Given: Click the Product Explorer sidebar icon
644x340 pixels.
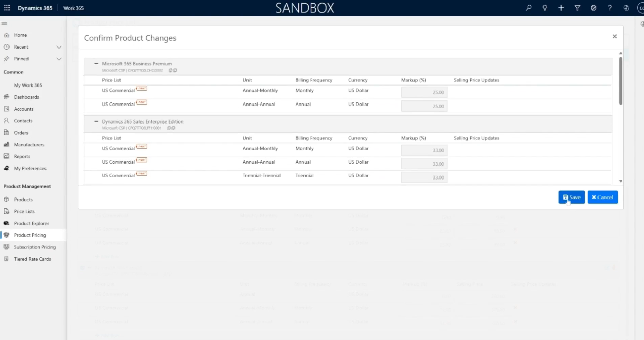Looking at the screenshot, I should coord(6,223).
